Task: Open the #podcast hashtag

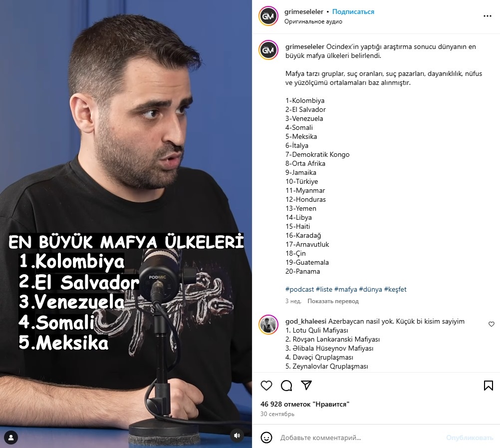Action: pyautogui.click(x=299, y=289)
